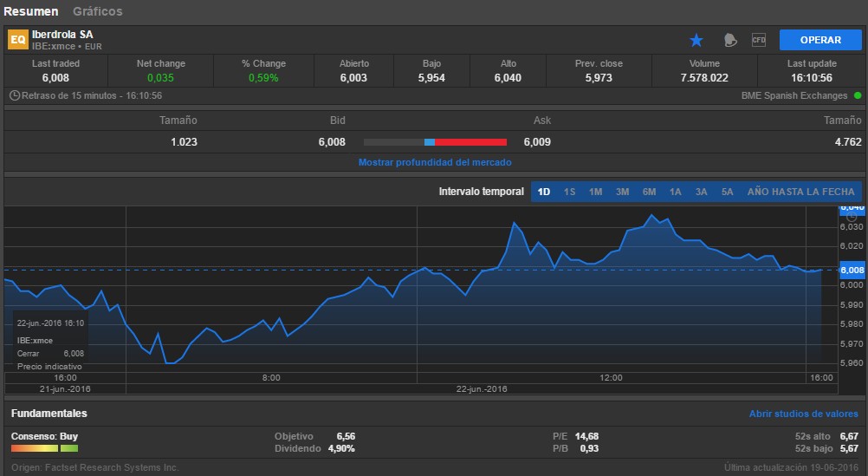This screenshot has height=476, width=868.
Task: Click the 22-jun.-2016 date axis label
Action: pos(482,388)
